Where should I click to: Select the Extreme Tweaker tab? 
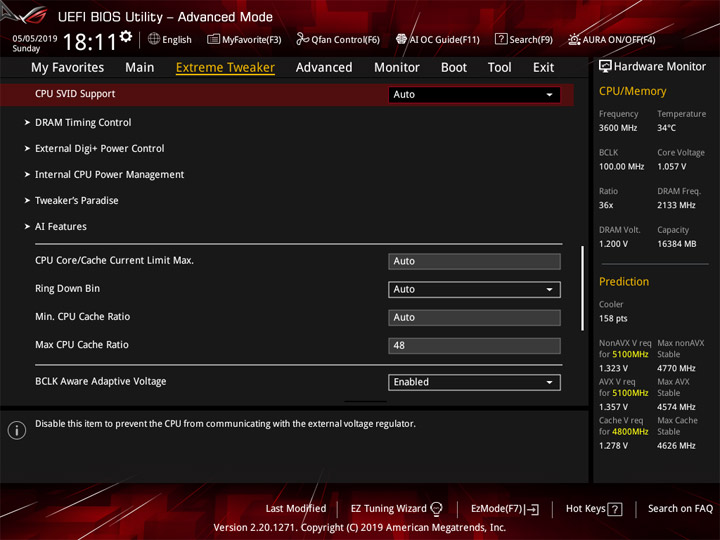[225, 68]
